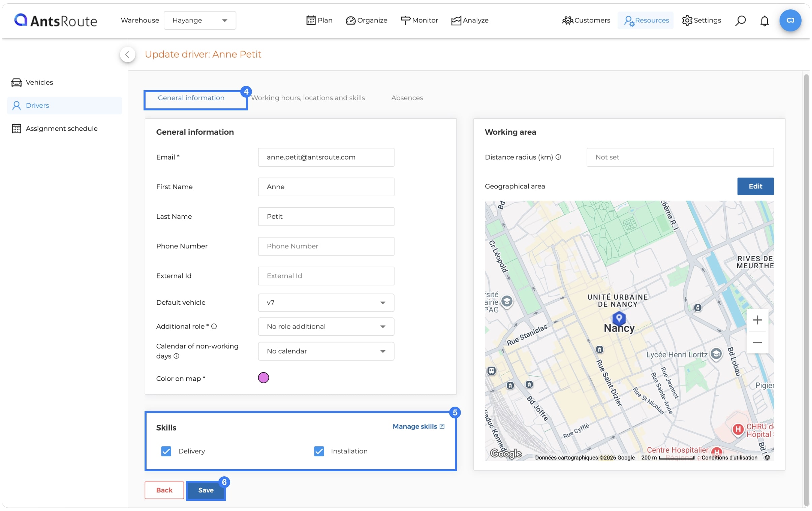
Task: Click the Organize gauge icon
Action: pos(350,21)
